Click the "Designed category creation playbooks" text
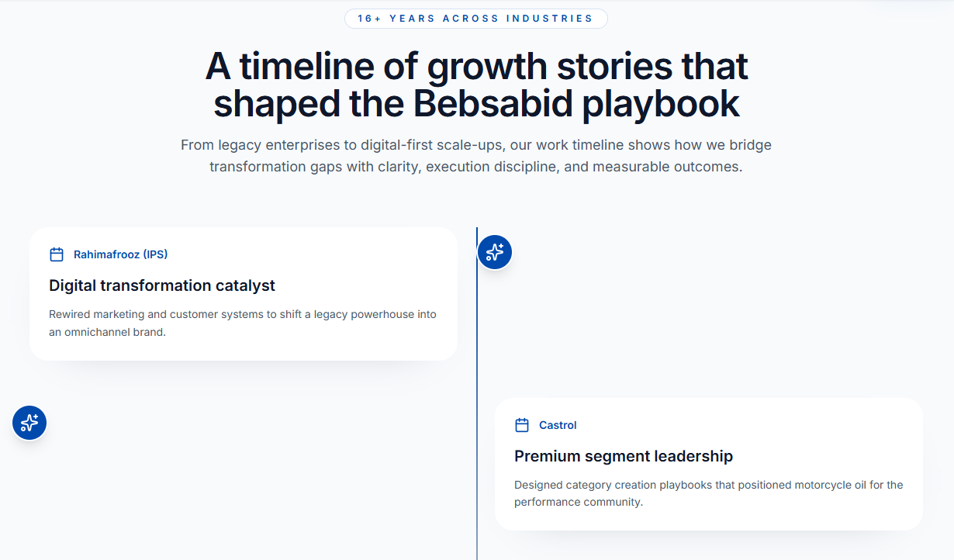954x560 pixels. [x=613, y=485]
